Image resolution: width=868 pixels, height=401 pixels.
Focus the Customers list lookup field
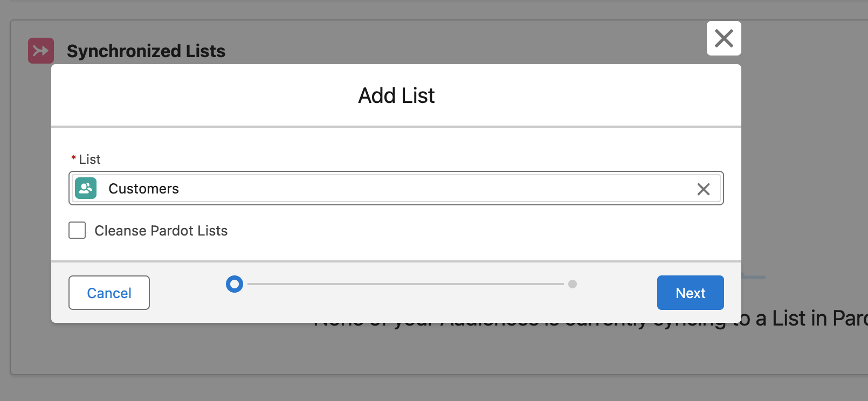[396, 188]
